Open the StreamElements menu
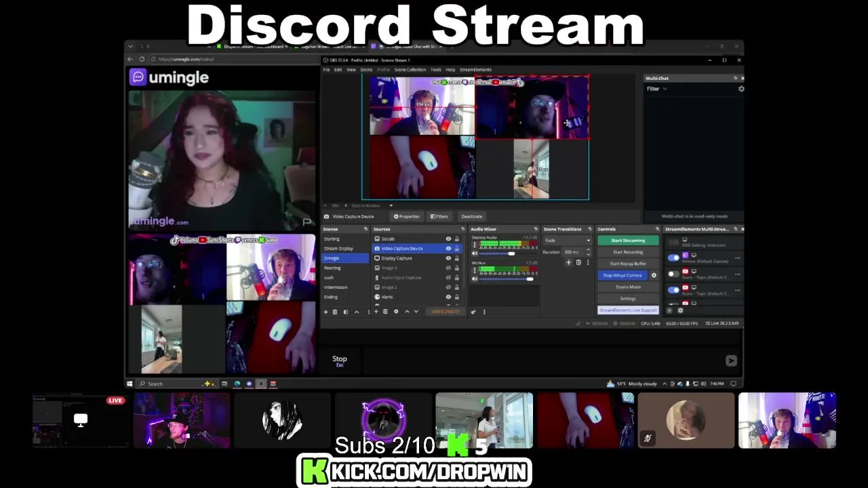The width and height of the screenshot is (868, 488). [x=475, y=69]
